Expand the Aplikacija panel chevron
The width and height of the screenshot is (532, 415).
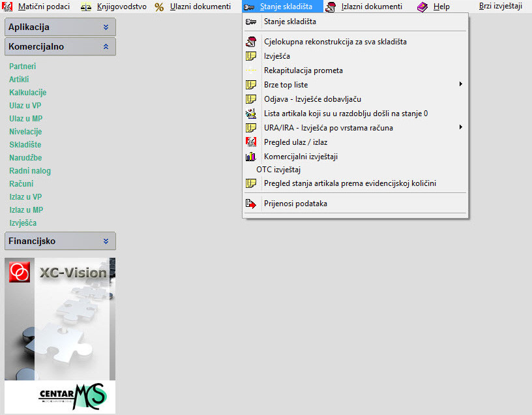point(106,27)
